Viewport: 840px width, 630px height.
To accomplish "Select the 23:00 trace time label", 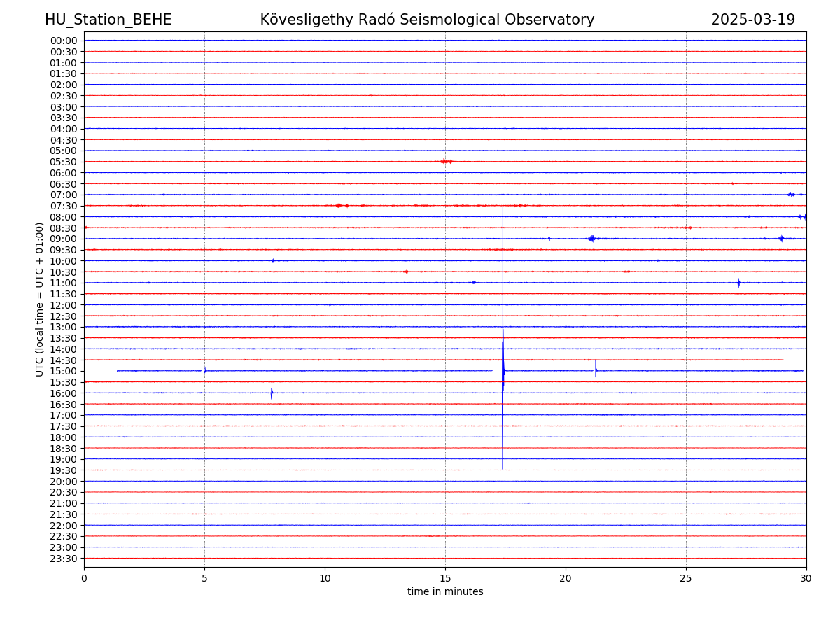I will click(64, 547).
